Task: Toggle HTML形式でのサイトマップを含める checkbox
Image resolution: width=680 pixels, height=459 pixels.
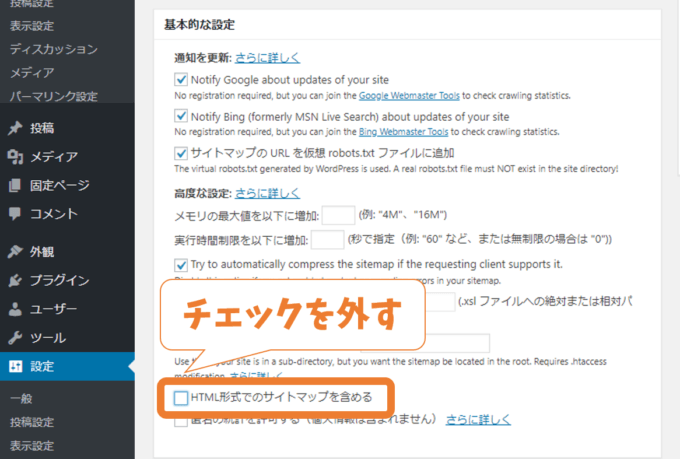Action: 181,398
